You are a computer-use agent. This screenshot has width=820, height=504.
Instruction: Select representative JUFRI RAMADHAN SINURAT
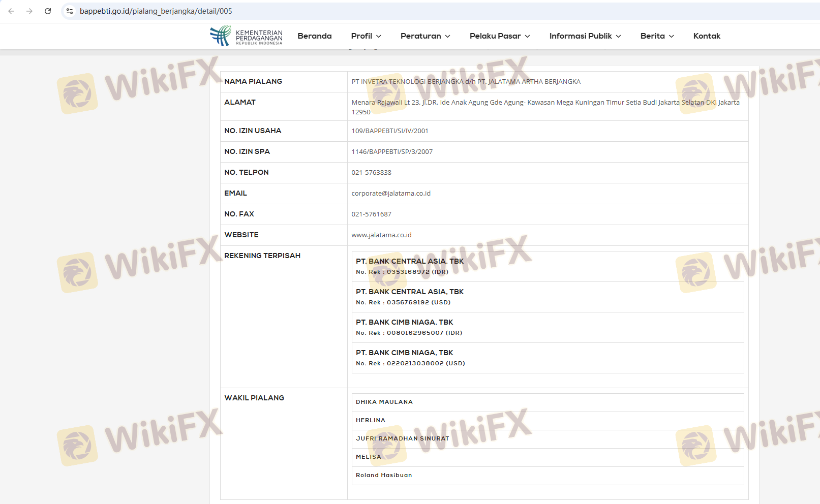tap(403, 439)
